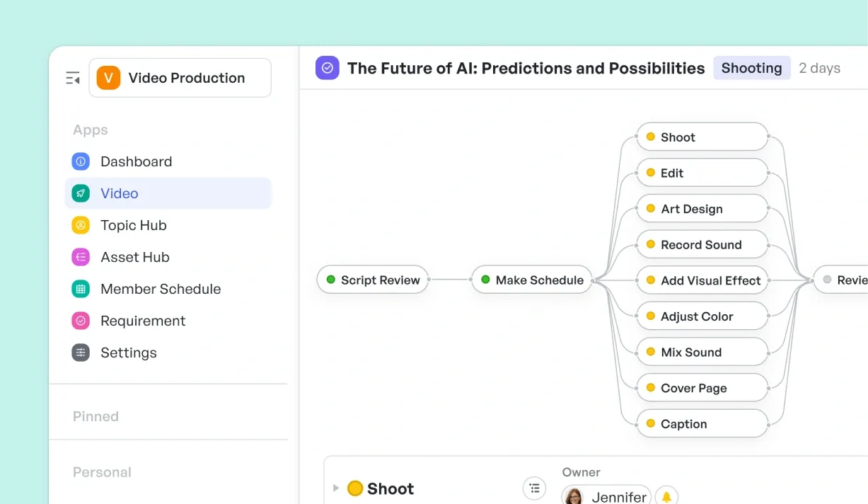Expand the Shoot task detail triangle
The image size is (868, 504).
coord(336,488)
